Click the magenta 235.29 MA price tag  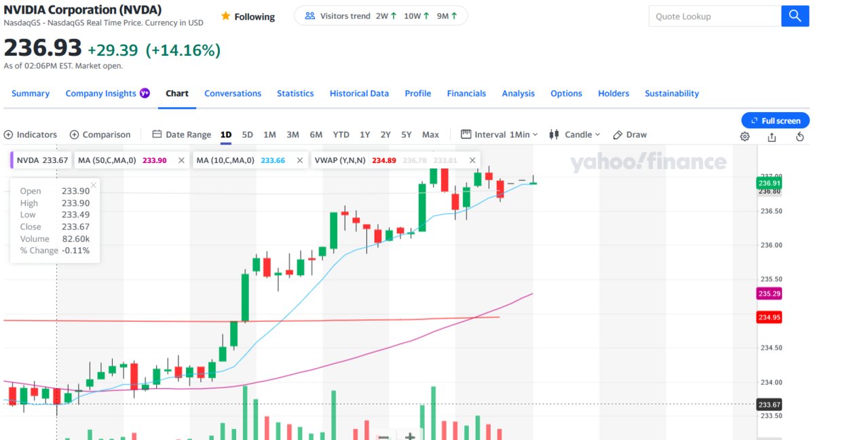pos(770,293)
